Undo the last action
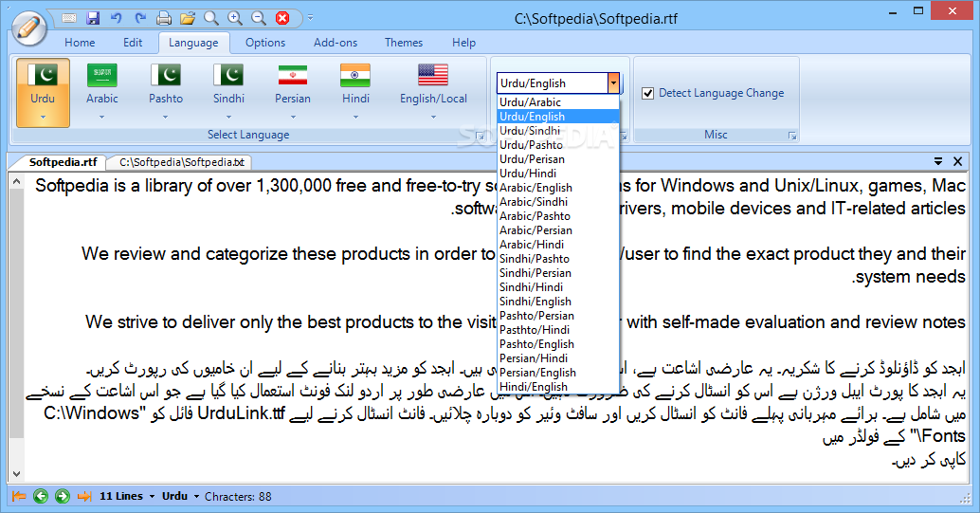 (x=117, y=18)
